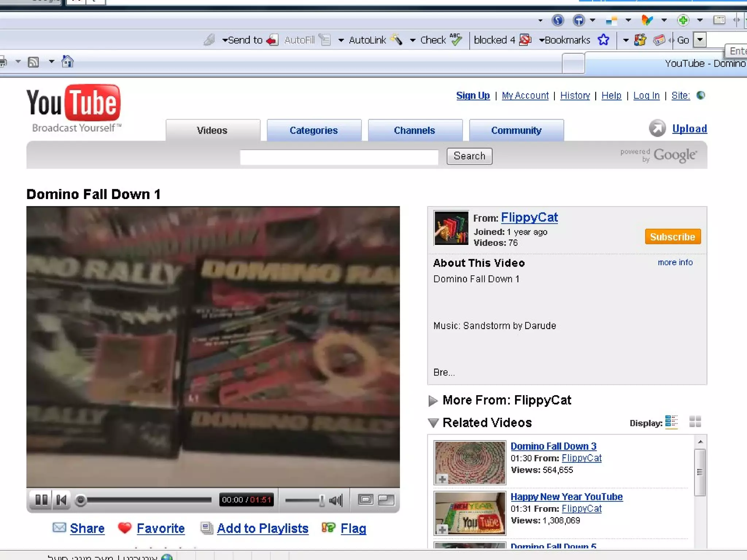
Task: Mute audio with the speaker icon
Action: 336,500
